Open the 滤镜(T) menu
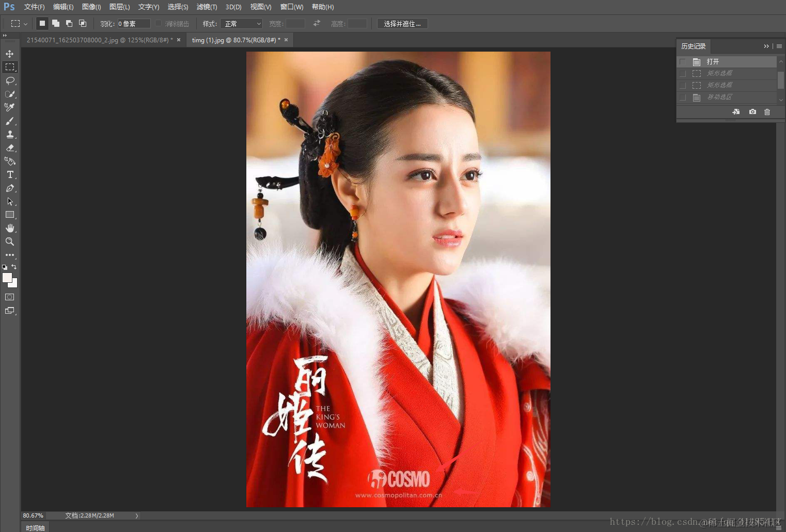786x532 pixels. tap(207, 7)
